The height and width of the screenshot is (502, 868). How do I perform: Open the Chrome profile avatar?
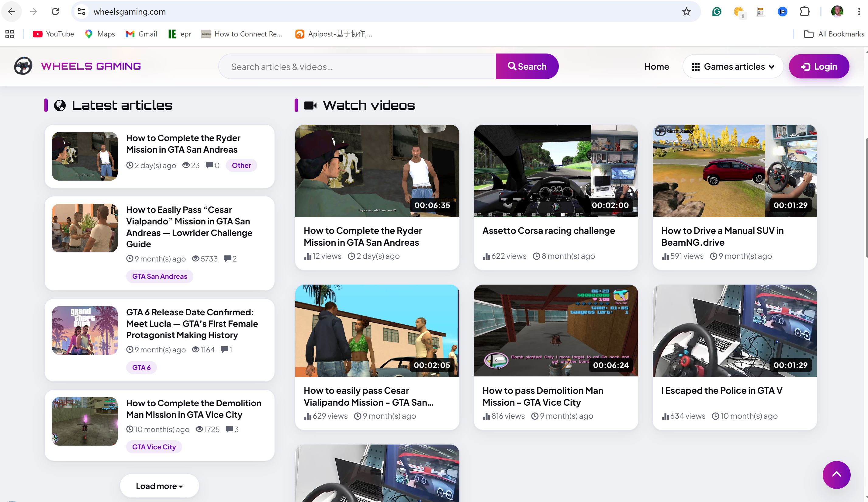837,12
